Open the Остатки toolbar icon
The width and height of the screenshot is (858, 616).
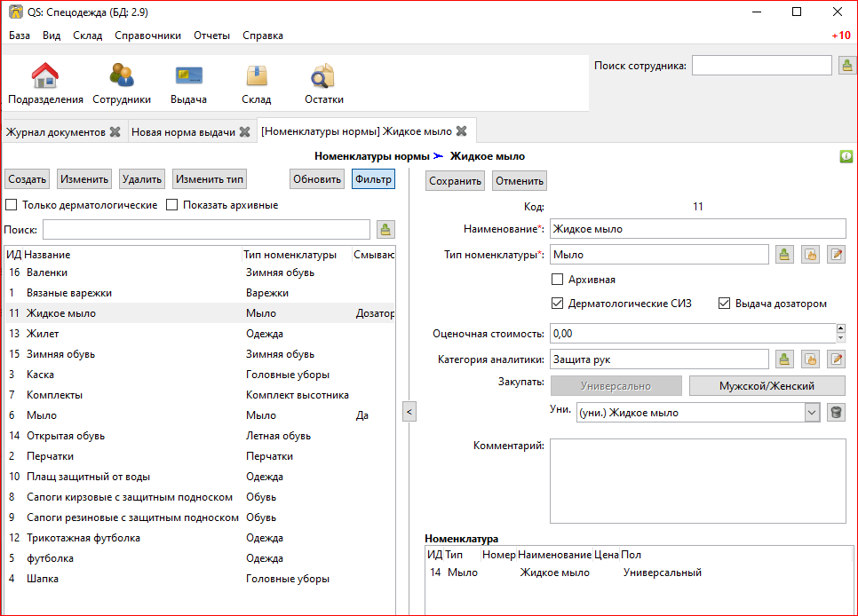click(x=323, y=83)
